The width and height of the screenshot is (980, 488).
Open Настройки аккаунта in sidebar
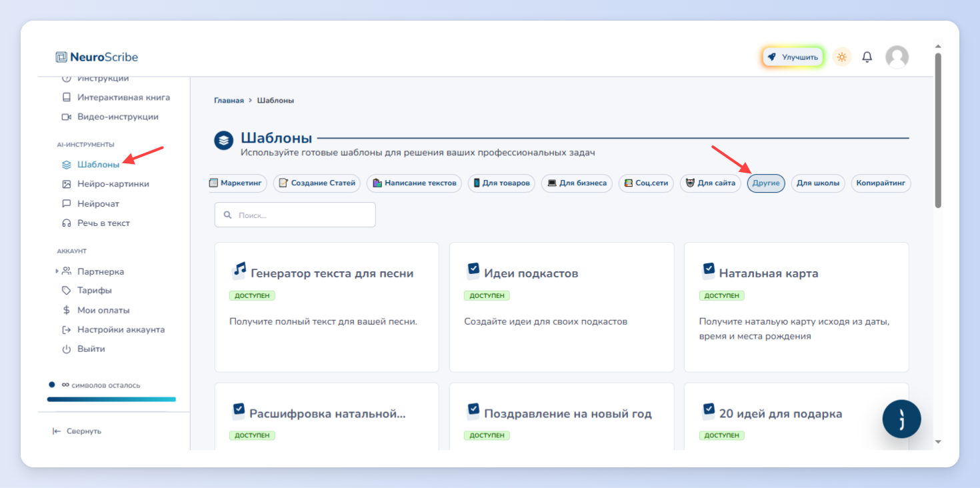[x=113, y=329]
